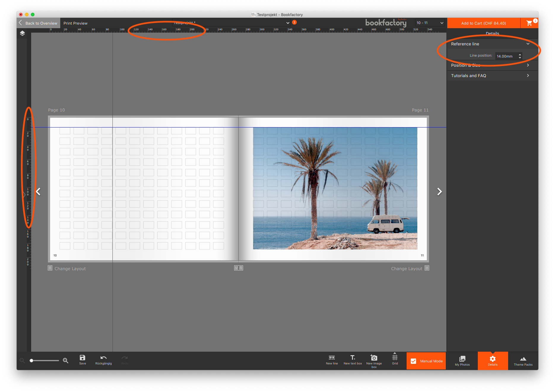
Task: Open the layers panel icon
Action: tap(22, 33)
